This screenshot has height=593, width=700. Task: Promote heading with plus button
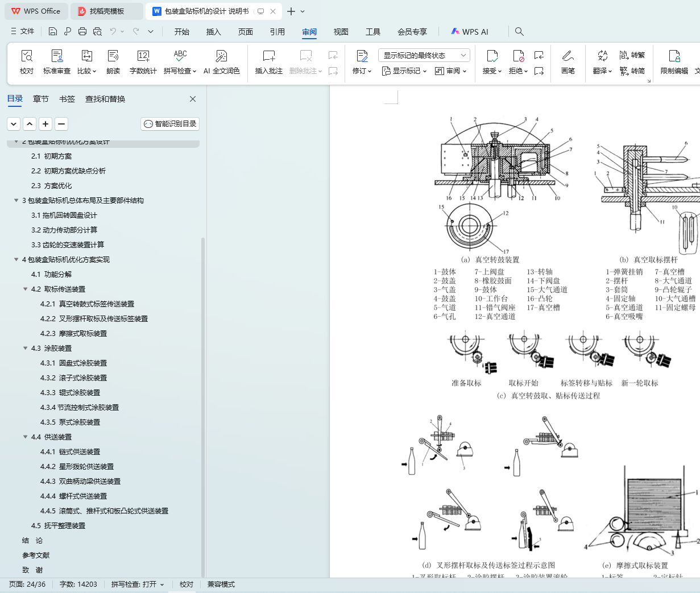click(x=45, y=123)
